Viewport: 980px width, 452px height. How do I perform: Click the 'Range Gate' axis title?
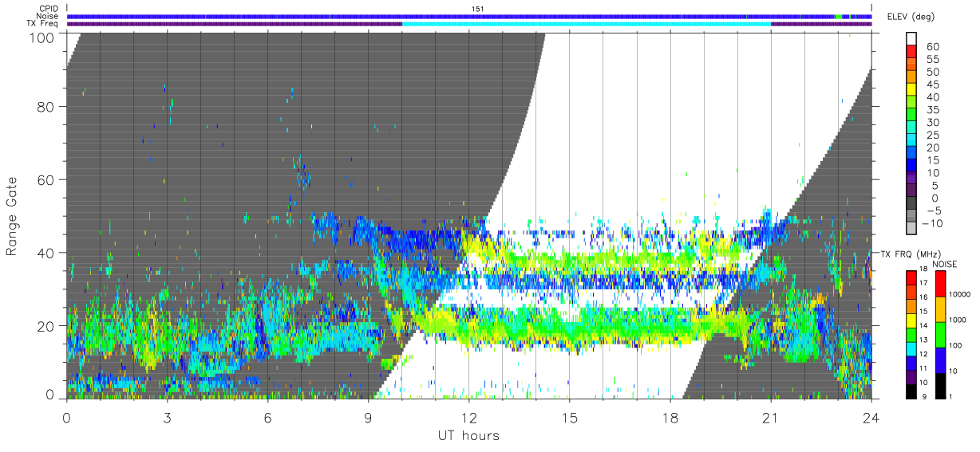tap(12, 216)
